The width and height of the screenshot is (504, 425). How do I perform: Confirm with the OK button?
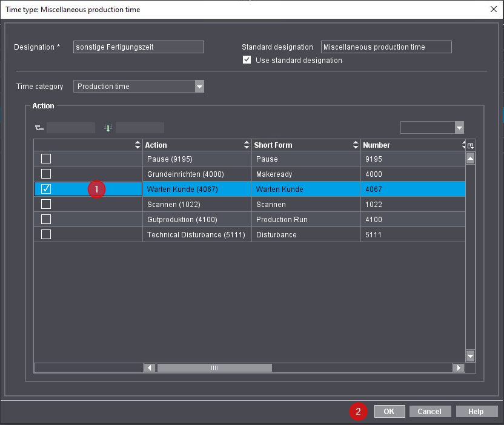390,411
